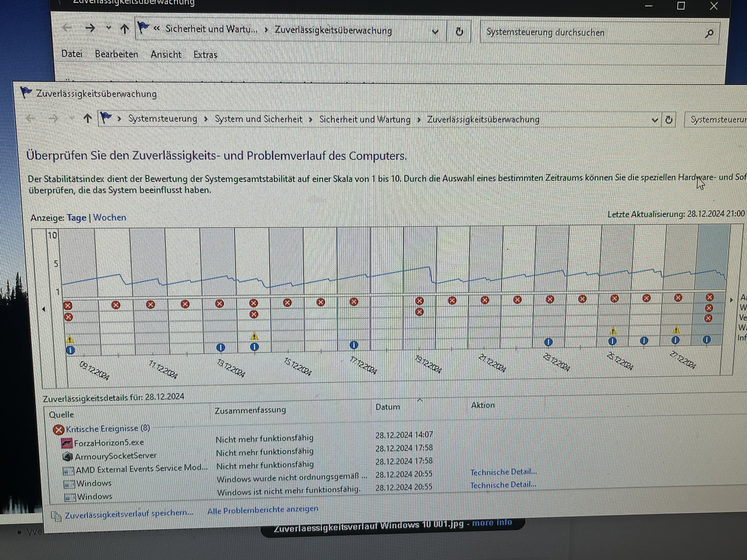Screen dimensions: 747x560
Task: Switch chart view to Wochen
Action: (109, 217)
